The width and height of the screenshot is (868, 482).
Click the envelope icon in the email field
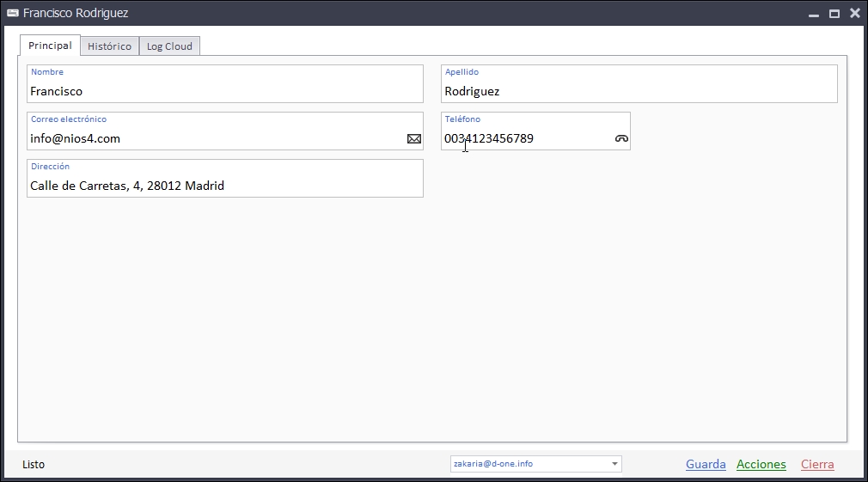coord(414,138)
